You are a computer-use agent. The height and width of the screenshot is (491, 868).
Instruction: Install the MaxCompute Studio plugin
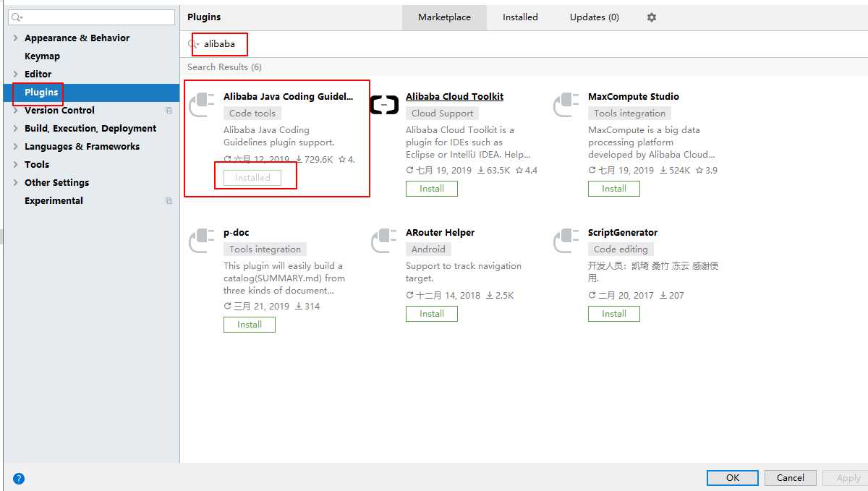[614, 189]
